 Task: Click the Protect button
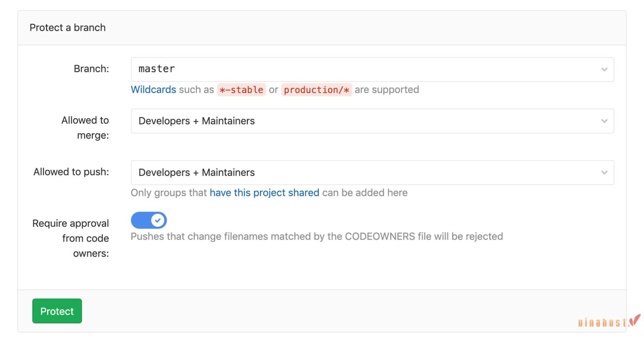(57, 311)
